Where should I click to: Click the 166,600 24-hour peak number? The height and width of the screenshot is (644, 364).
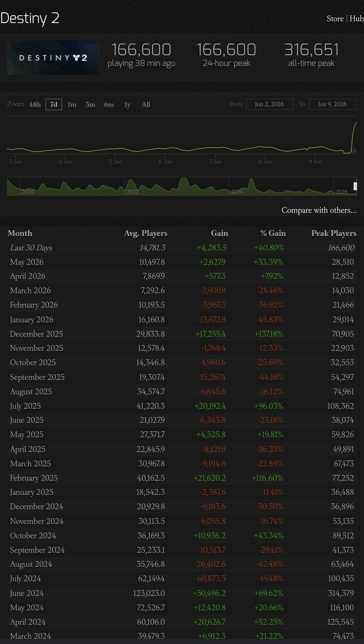[x=226, y=50]
